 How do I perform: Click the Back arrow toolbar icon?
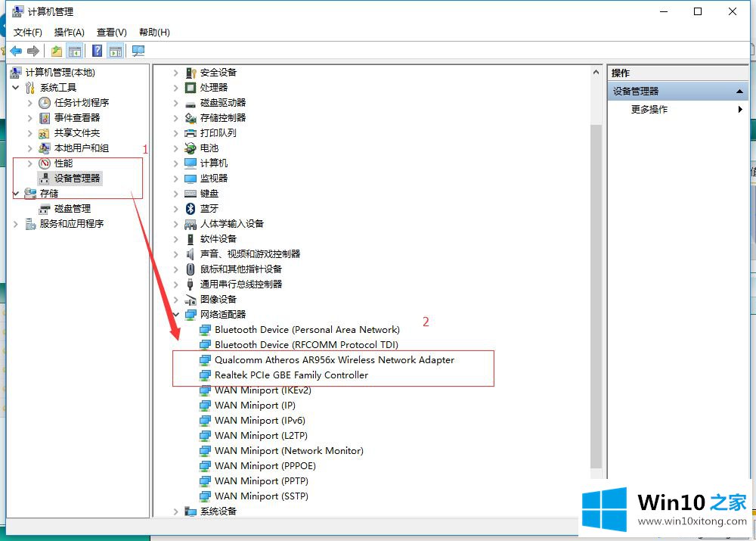pos(16,51)
